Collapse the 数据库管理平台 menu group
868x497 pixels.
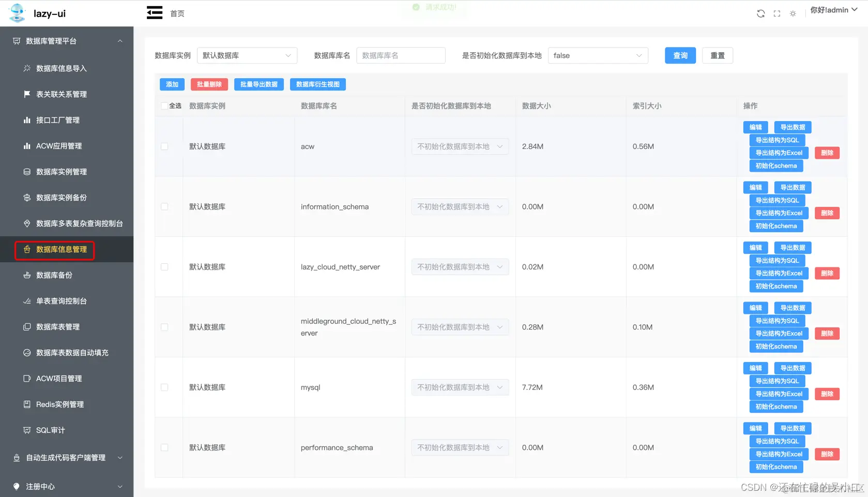(x=120, y=41)
